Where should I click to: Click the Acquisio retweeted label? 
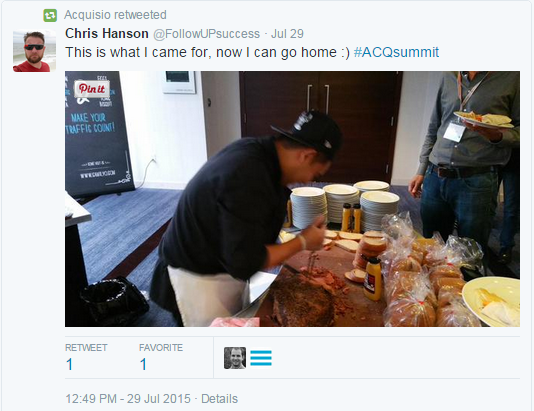coord(115,15)
